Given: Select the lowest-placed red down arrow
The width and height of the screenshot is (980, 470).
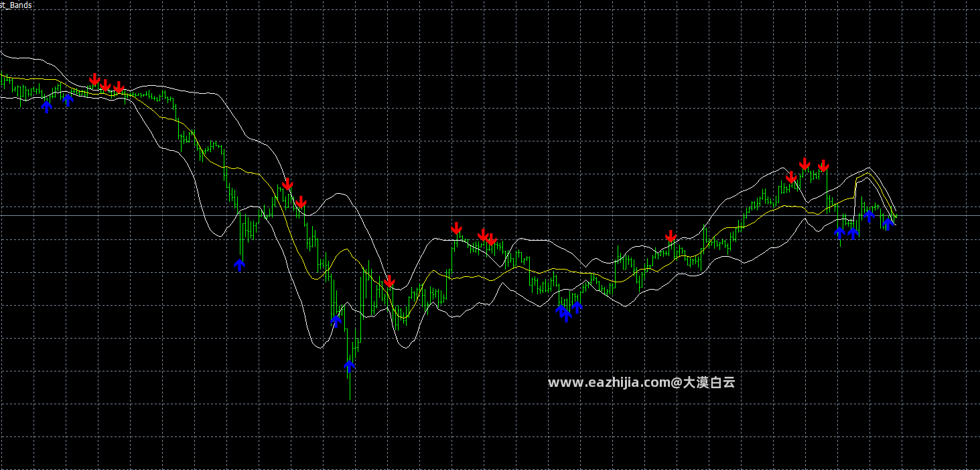Looking at the screenshot, I should pos(389,280).
